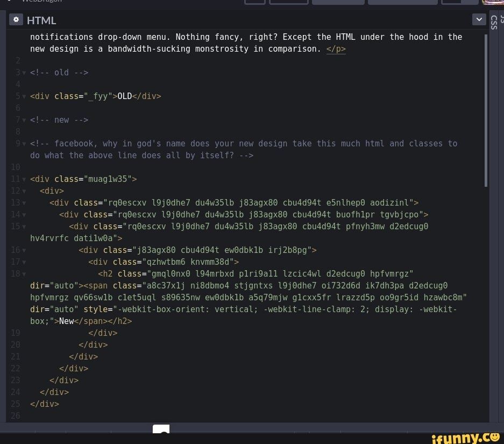
Task: Collapse the 'old' comment fold arrow on line 3
Action: pos(24,73)
